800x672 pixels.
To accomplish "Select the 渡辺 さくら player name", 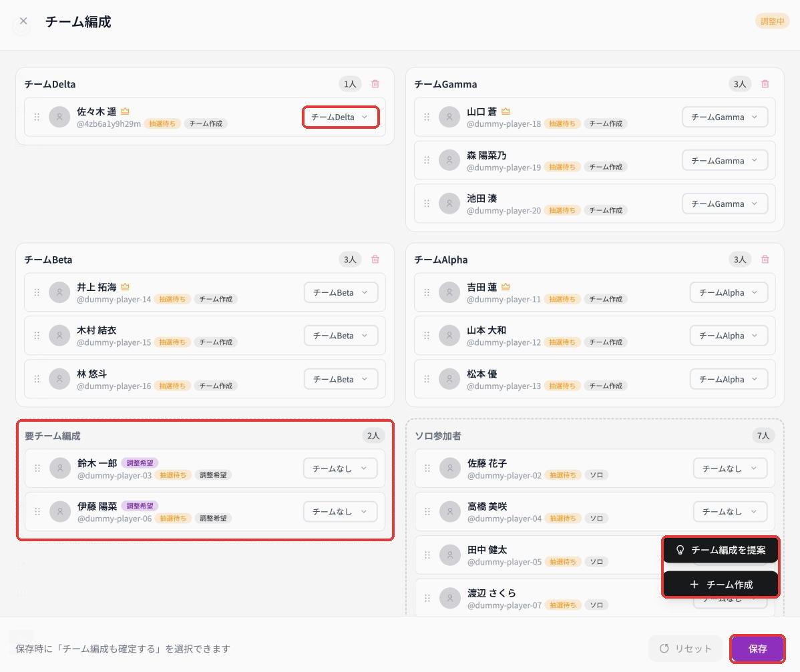I will 491,593.
